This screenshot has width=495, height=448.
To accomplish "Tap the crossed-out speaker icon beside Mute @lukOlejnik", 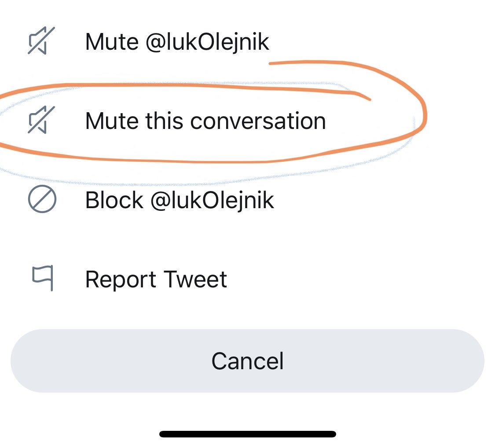I will click(x=41, y=41).
